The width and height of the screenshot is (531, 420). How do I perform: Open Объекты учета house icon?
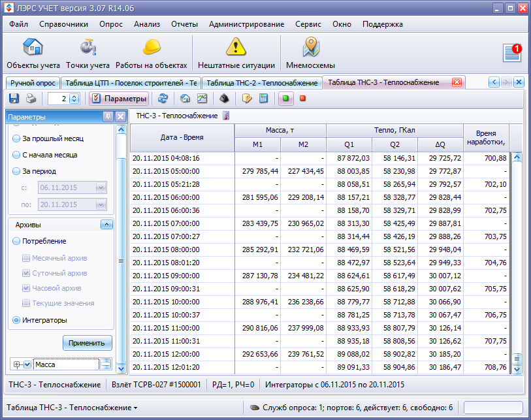(x=33, y=47)
